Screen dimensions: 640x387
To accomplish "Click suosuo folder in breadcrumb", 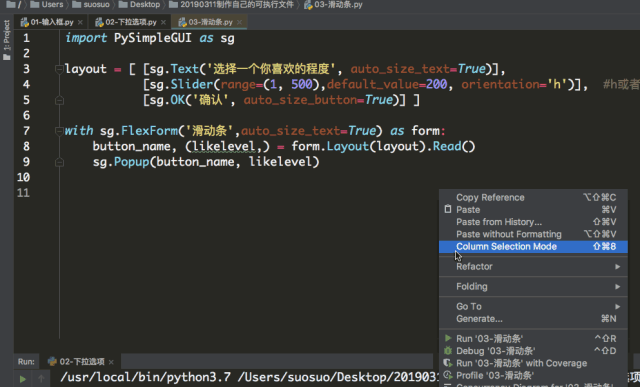I will (91, 4).
